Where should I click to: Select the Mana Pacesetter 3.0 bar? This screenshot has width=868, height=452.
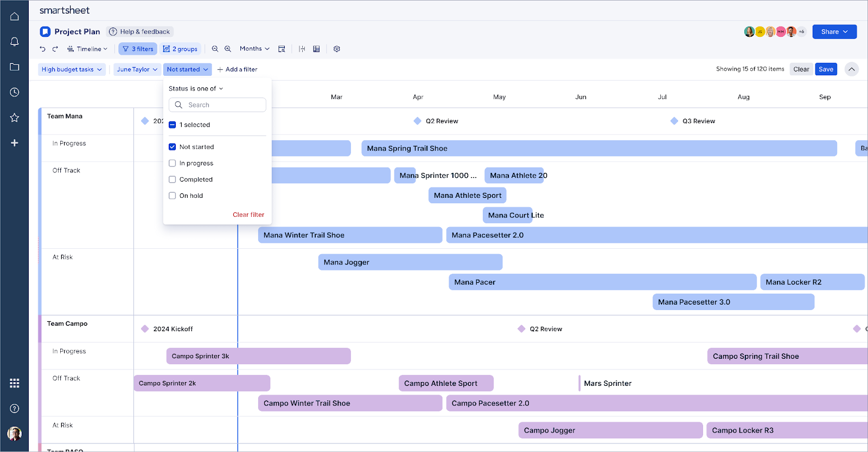[733, 302]
